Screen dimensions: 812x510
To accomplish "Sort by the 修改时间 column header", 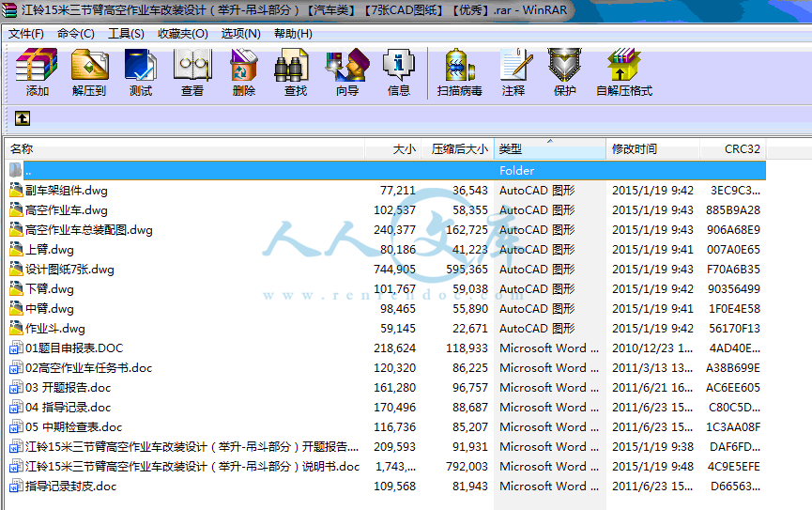I will coord(653,149).
